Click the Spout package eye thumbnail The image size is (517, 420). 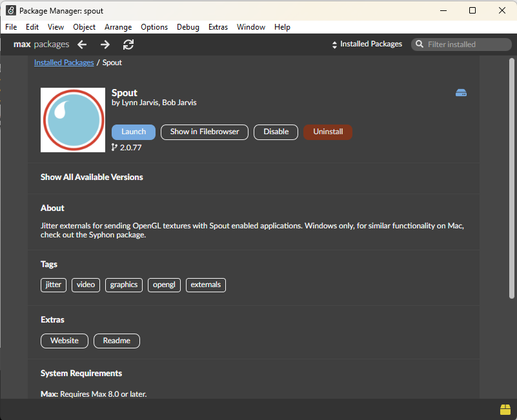pos(72,120)
